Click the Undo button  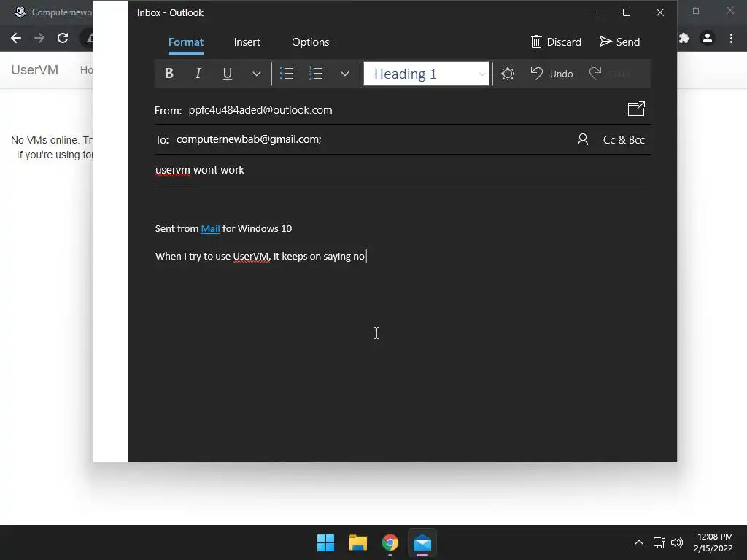click(x=551, y=74)
